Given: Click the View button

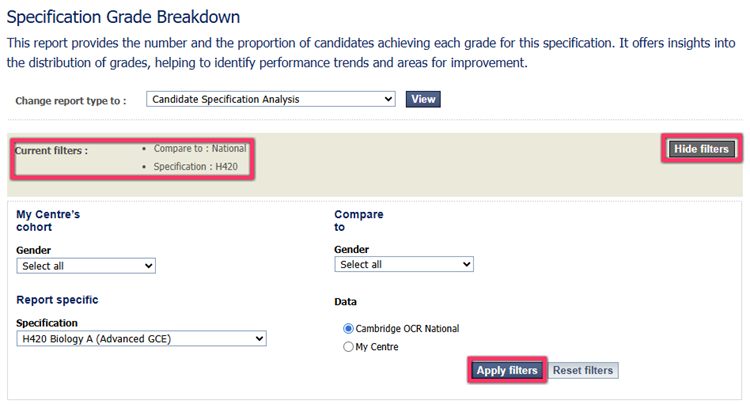Looking at the screenshot, I should (423, 99).
